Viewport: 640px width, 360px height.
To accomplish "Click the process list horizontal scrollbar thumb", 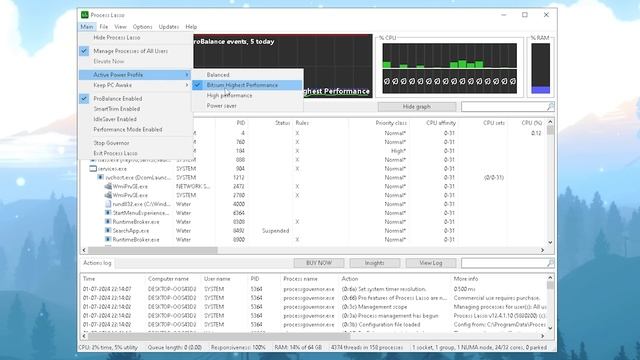I will coord(153,250).
